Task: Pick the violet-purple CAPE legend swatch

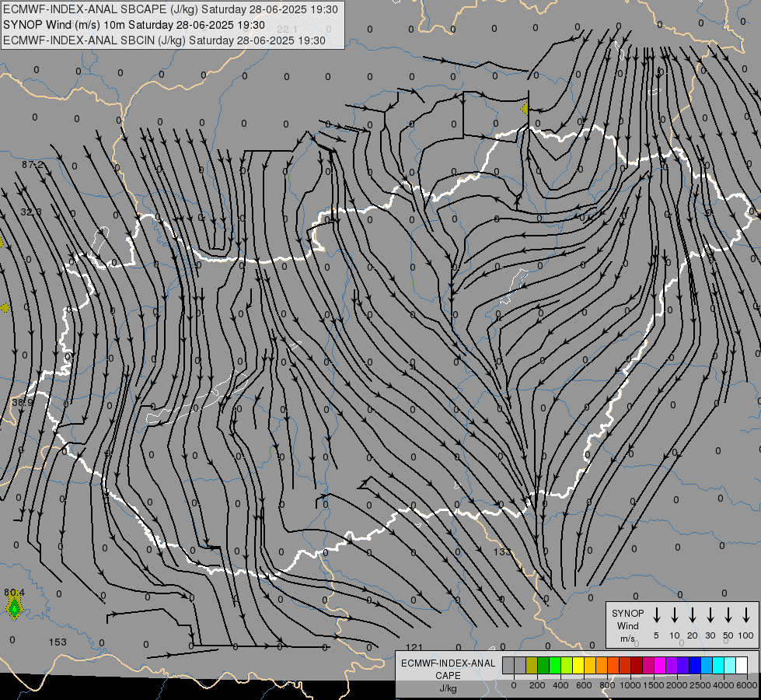Action: [671, 665]
